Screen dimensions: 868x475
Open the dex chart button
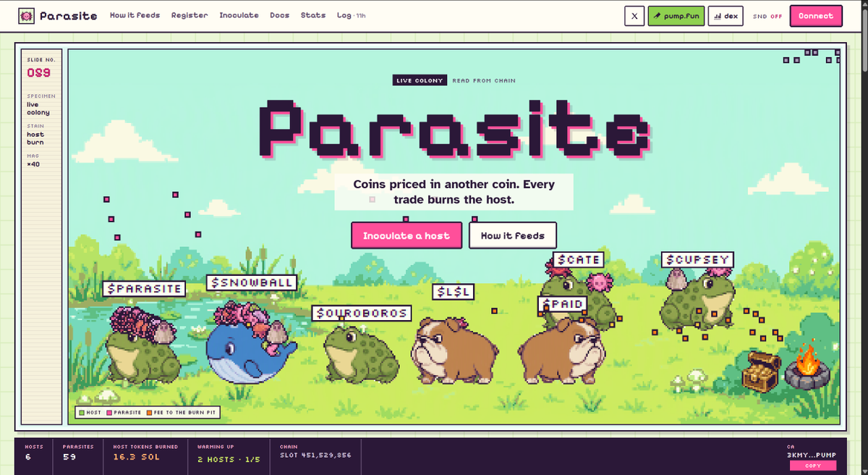pos(726,15)
